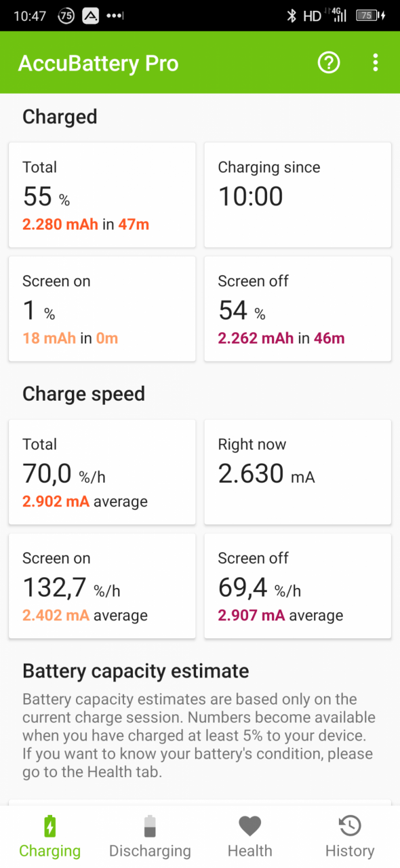
Task: Open the help question mark icon
Action: 329,63
